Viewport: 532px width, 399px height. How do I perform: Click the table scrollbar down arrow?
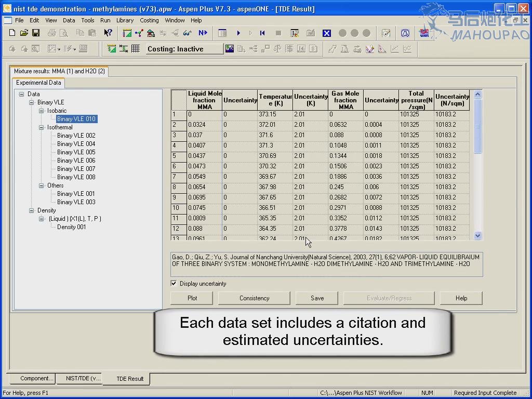point(478,235)
